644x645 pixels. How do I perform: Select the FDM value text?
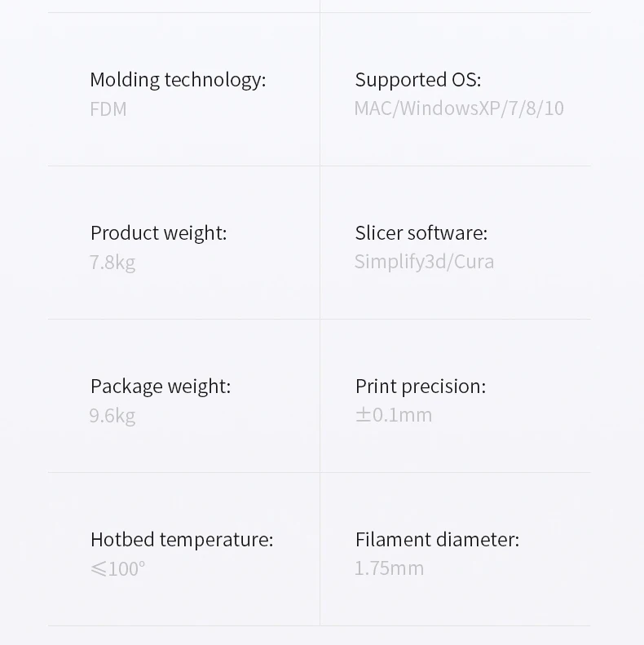108,109
